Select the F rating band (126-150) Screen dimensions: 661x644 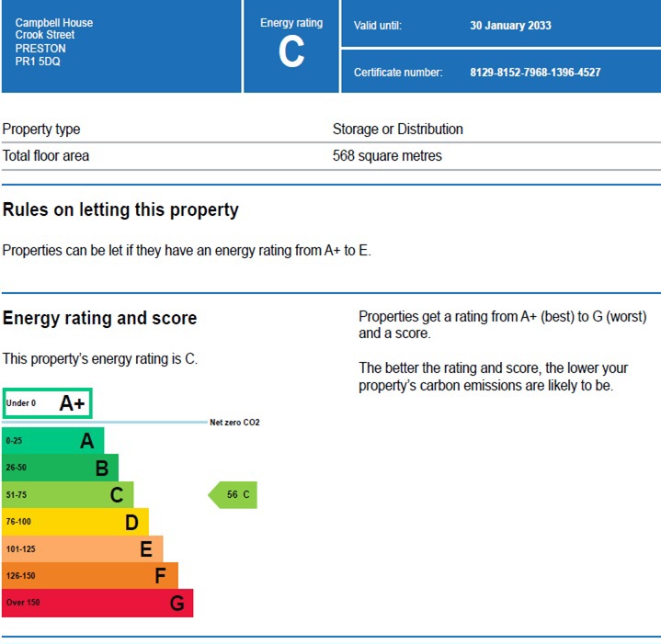pyautogui.click(x=89, y=576)
